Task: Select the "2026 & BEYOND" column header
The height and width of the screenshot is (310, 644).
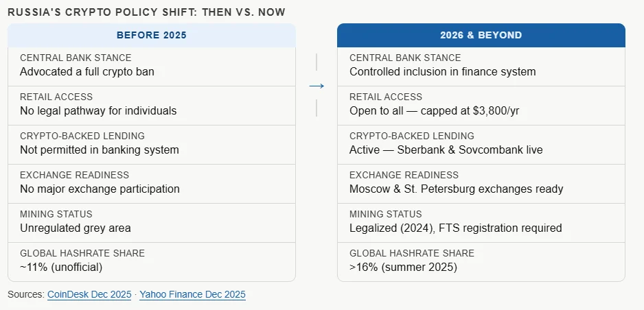Action: pos(481,35)
